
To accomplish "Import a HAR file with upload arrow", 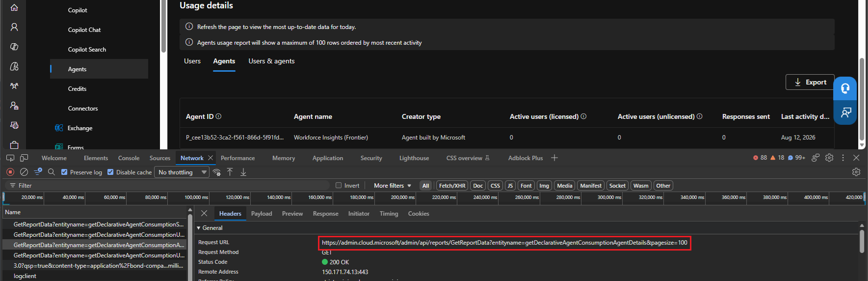I will click(230, 172).
